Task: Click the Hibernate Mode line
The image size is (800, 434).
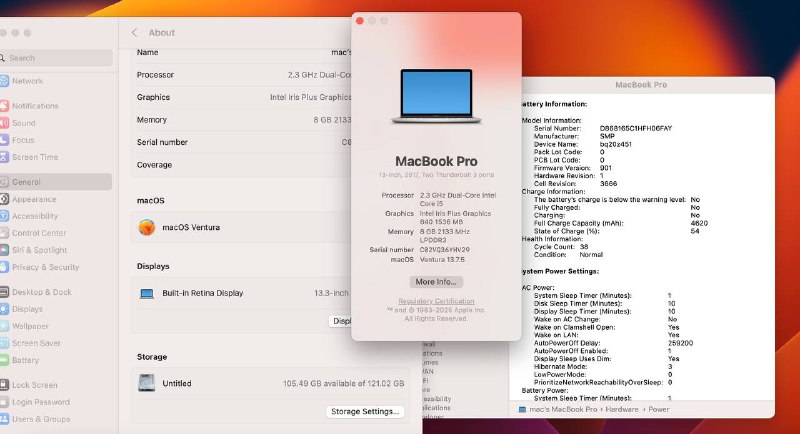Action: tap(603, 367)
